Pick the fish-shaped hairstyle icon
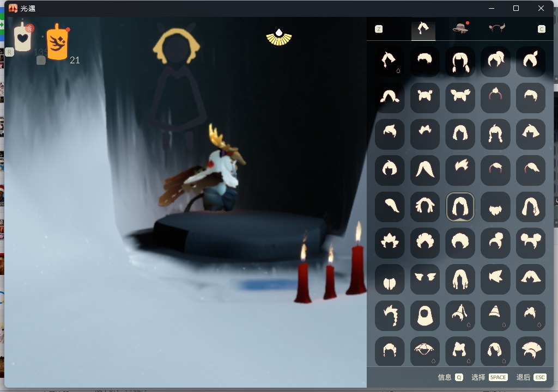558x392 pixels. (x=495, y=278)
